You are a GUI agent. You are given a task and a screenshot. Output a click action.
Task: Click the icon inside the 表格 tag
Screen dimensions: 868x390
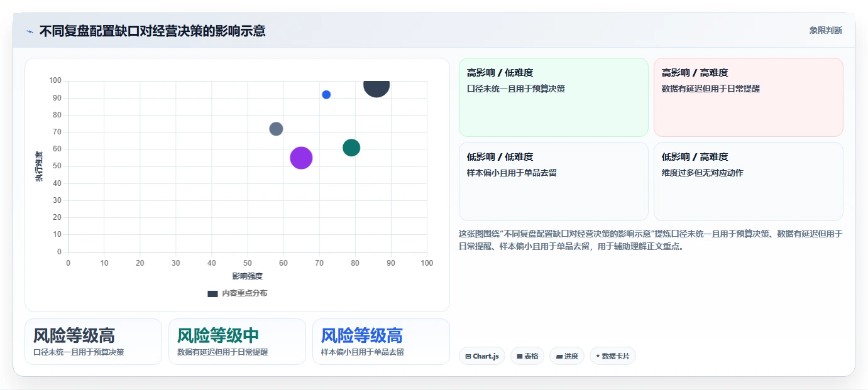point(520,356)
